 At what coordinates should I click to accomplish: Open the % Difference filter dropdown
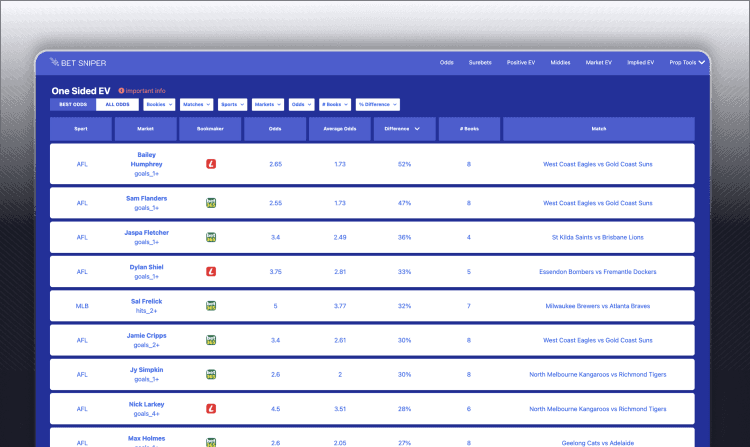click(x=378, y=104)
